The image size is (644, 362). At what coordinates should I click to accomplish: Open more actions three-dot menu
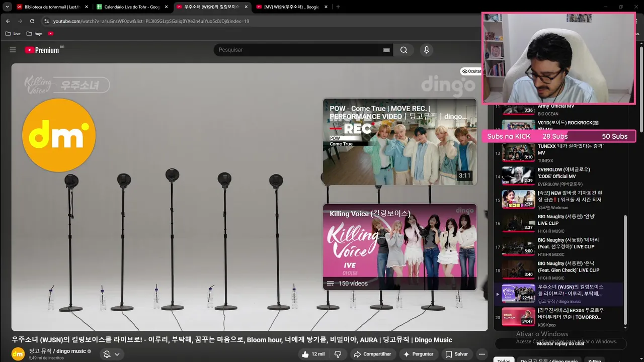coord(481,354)
